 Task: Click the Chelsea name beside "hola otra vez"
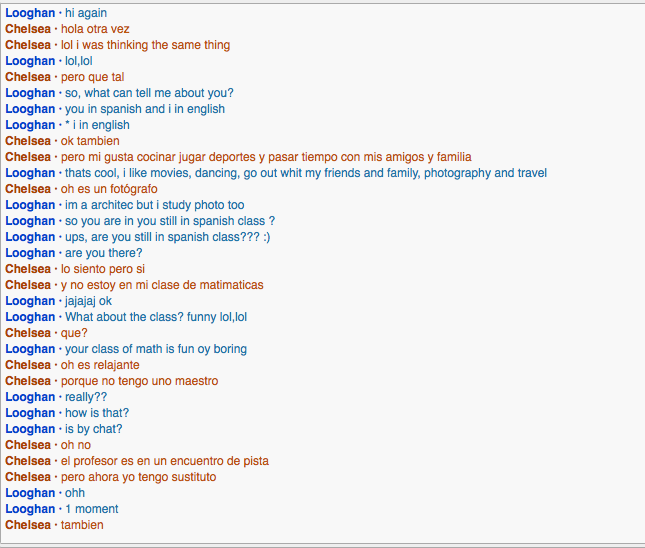point(28,29)
